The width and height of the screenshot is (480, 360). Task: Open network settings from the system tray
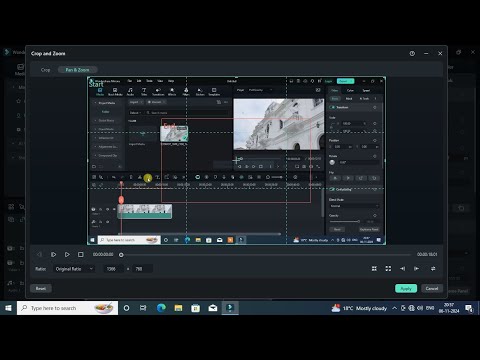point(412,308)
